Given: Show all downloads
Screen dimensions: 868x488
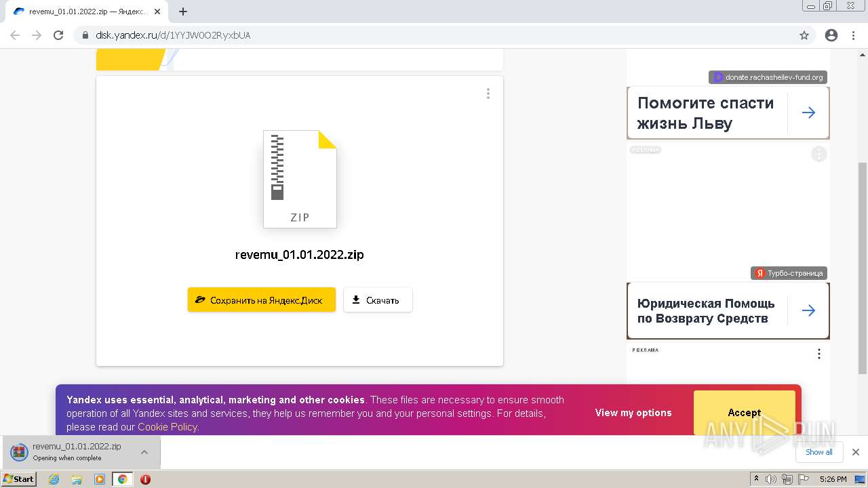Looking at the screenshot, I should click(x=819, y=452).
